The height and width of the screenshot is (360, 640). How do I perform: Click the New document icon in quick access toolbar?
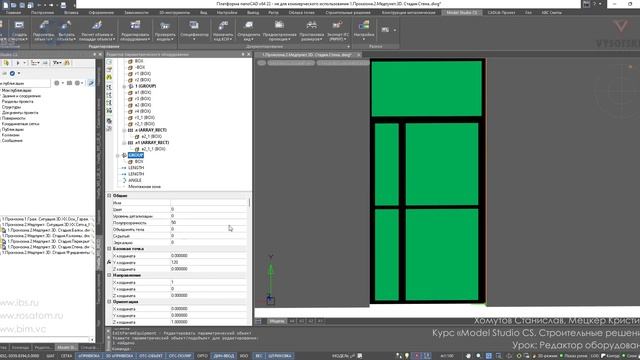[x=5, y=5]
